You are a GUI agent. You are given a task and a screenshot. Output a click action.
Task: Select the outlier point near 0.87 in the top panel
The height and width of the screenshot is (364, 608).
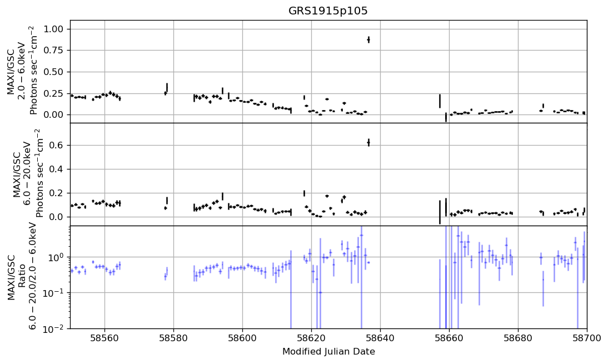click(x=368, y=40)
